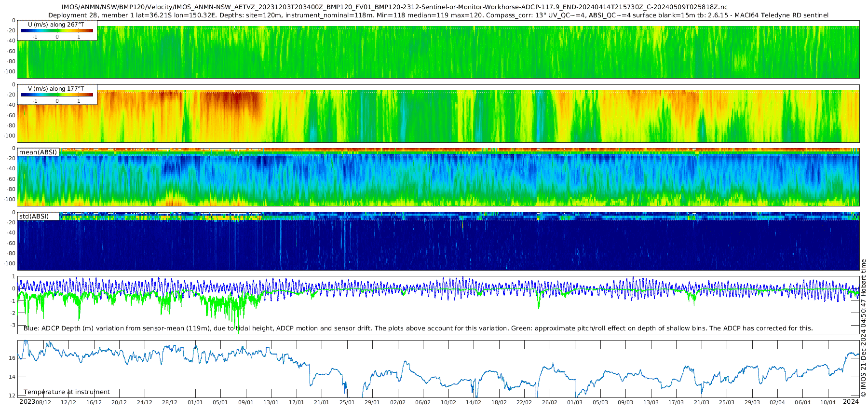Click the 'Temperature at instrument' label
The height and width of the screenshot is (410, 868).
[x=67, y=392]
